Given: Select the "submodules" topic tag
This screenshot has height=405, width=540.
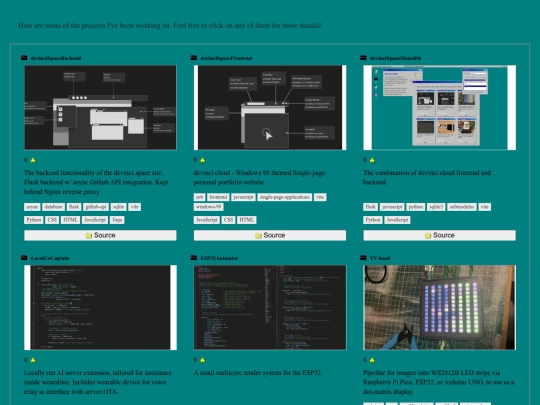Looking at the screenshot, I should [x=462, y=207].
